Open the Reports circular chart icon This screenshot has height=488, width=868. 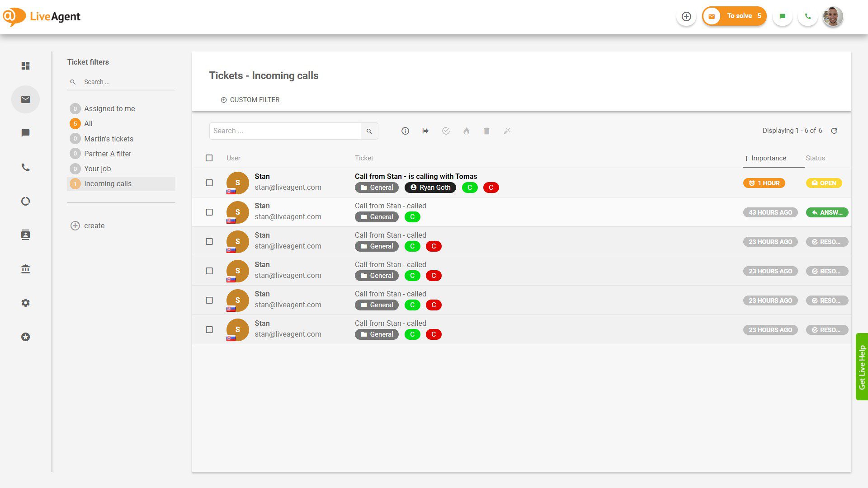[25, 201]
